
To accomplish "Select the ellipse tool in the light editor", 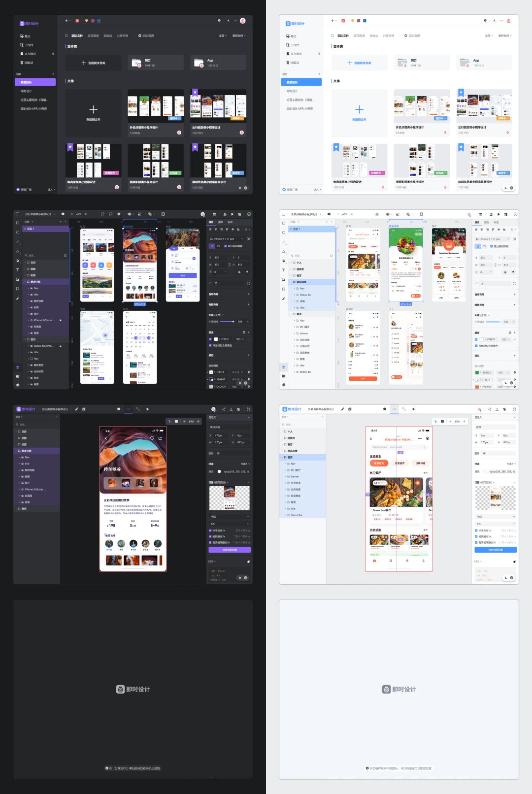I will click(x=284, y=232).
